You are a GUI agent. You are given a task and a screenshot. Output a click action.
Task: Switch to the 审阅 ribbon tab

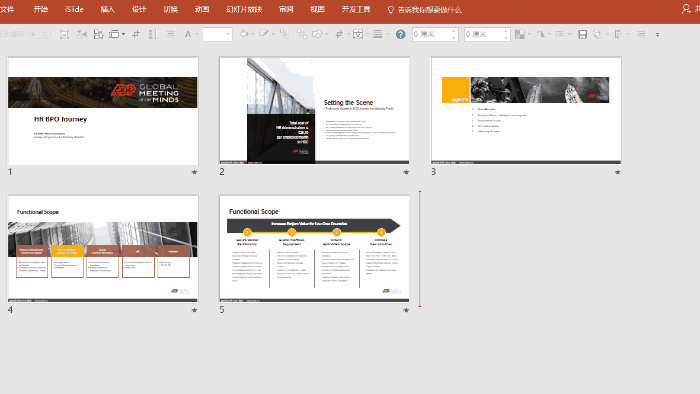(286, 9)
